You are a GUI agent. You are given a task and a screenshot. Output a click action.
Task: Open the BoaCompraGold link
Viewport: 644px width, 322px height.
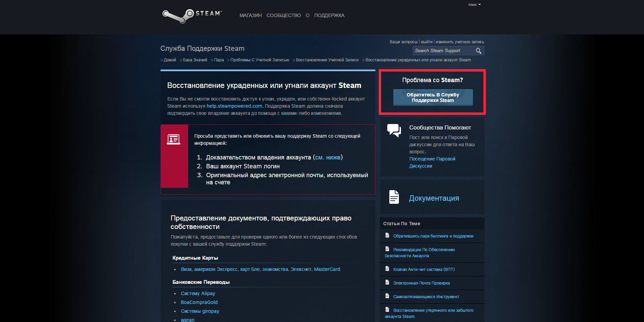coord(199,302)
